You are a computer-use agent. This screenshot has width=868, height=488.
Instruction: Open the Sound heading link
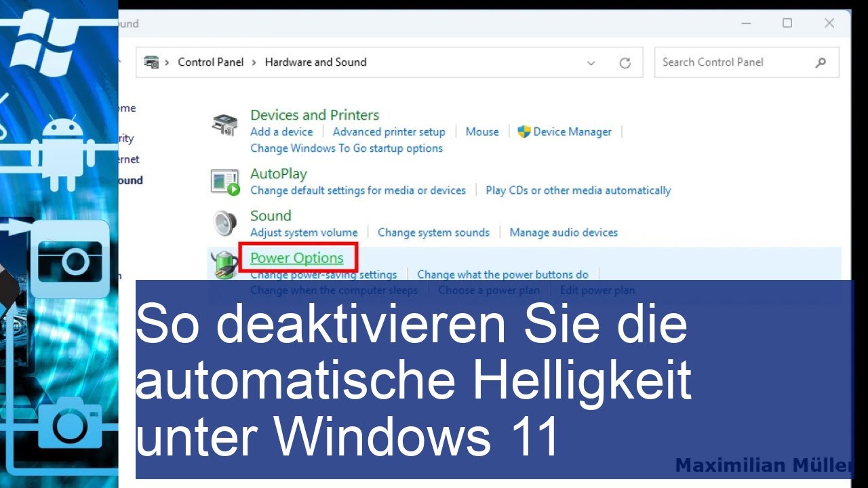(x=271, y=216)
